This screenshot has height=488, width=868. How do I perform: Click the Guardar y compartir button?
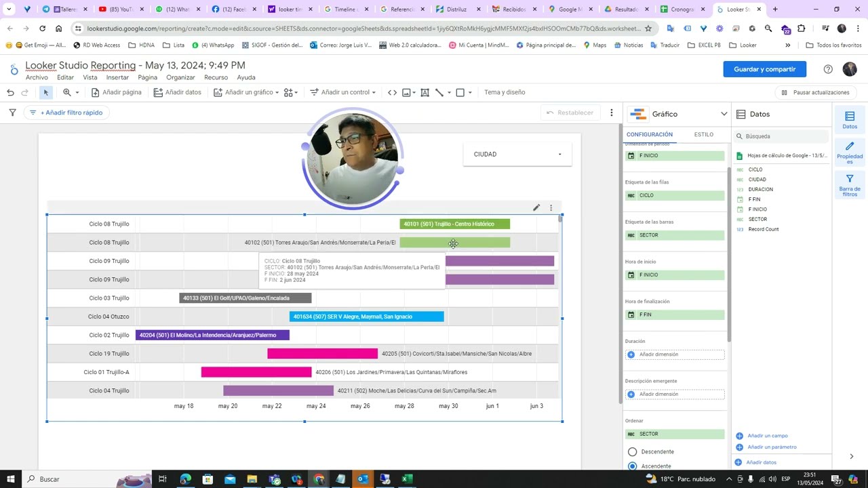coord(764,69)
